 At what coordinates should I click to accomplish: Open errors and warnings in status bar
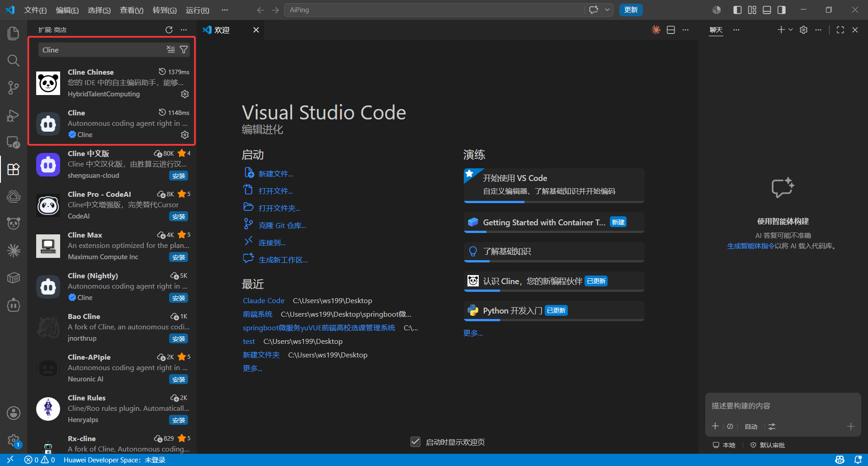coord(39,460)
